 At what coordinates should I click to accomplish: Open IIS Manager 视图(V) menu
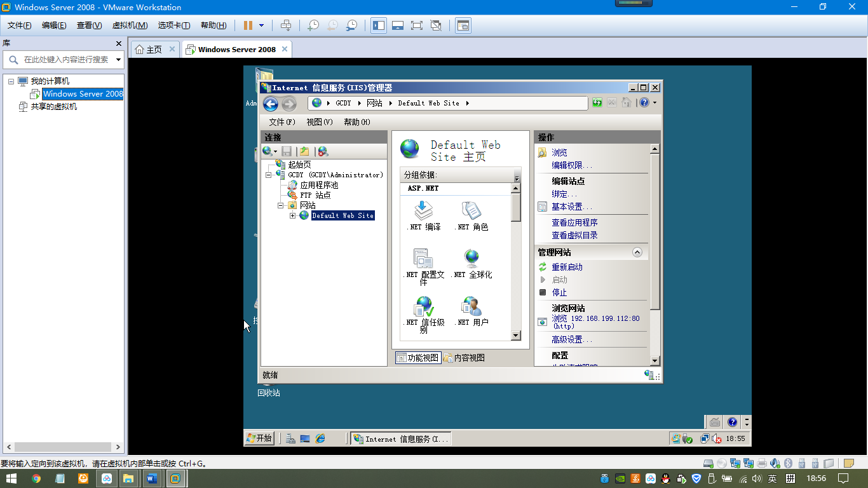click(320, 122)
